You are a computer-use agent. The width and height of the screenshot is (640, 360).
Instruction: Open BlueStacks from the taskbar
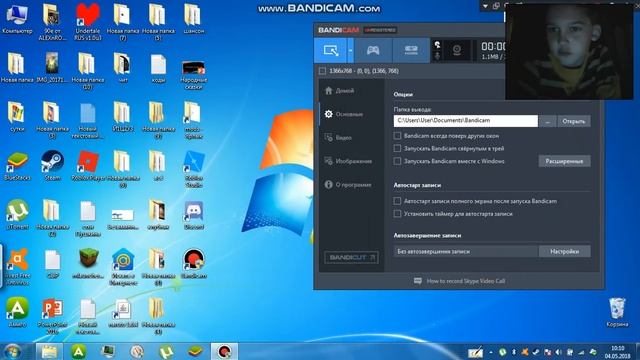click(195, 351)
